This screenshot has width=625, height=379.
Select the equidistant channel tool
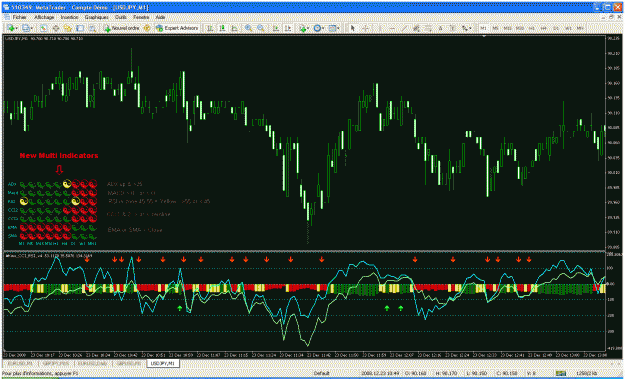coord(416,28)
